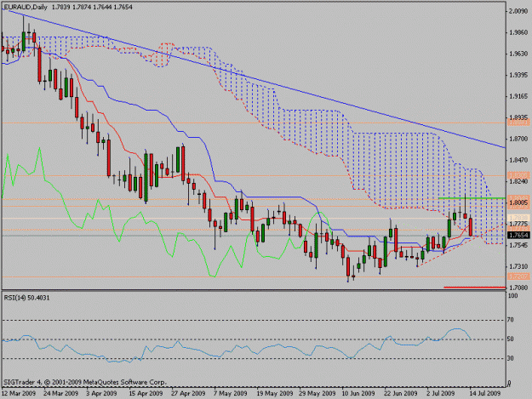The height and width of the screenshot is (399, 532).
Task: Click the 10 Jun 2009 date label
Action: pos(358,393)
